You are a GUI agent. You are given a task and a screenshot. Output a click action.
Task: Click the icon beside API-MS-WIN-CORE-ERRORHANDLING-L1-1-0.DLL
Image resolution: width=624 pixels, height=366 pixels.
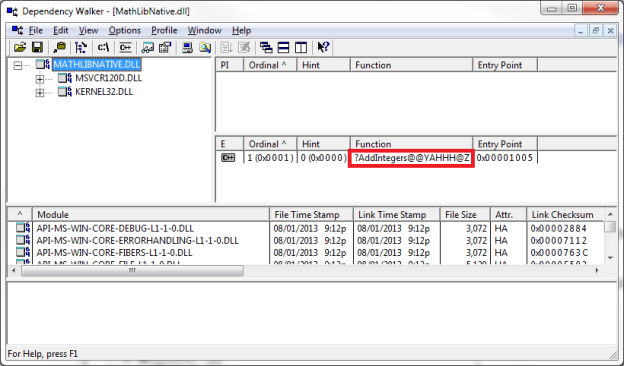point(23,240)
